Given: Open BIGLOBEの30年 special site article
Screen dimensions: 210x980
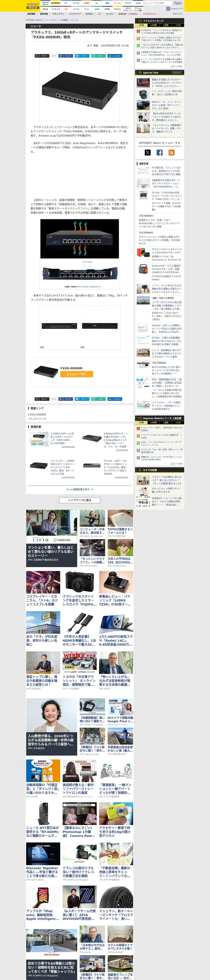Looking at the screenshot, I should (166, 116).
